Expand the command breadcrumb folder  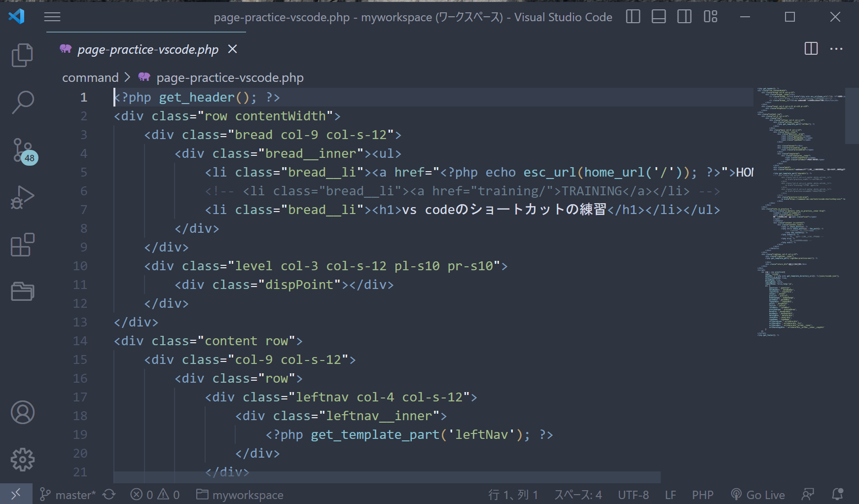(x=90, y=77)
